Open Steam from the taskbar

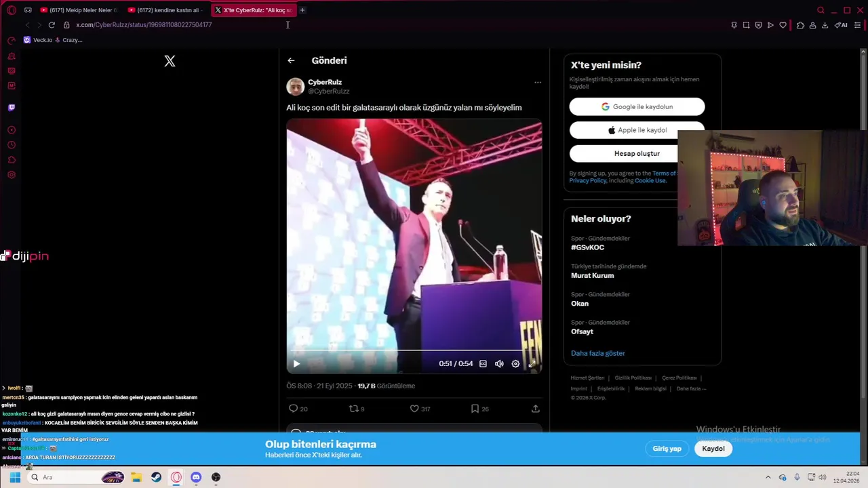[157, 477]
